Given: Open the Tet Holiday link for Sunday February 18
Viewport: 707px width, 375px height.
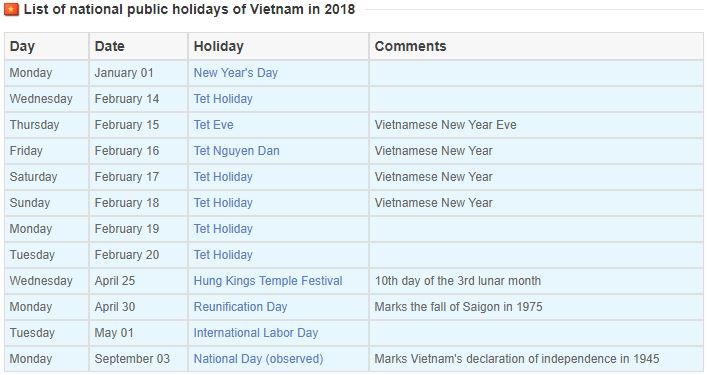Looking at the screenshot, I should (x=223, y=203).
